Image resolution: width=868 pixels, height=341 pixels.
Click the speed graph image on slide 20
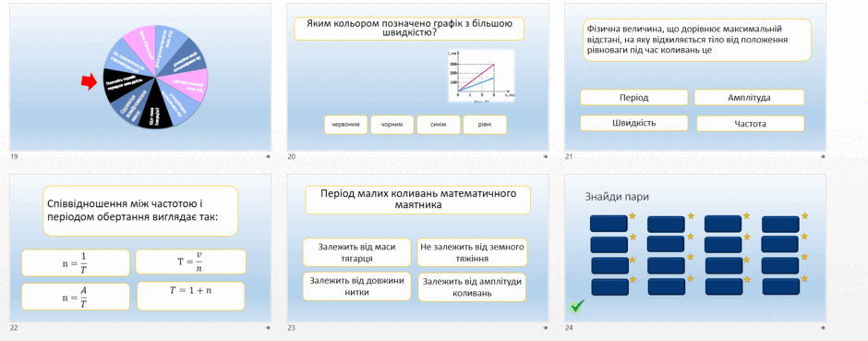(x=481, y=76)
